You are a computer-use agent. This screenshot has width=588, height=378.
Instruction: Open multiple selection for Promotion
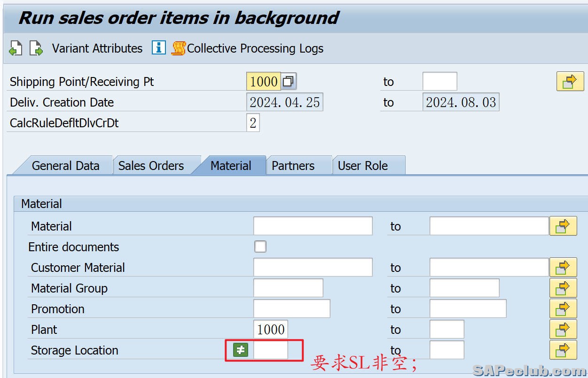(563, 309)
